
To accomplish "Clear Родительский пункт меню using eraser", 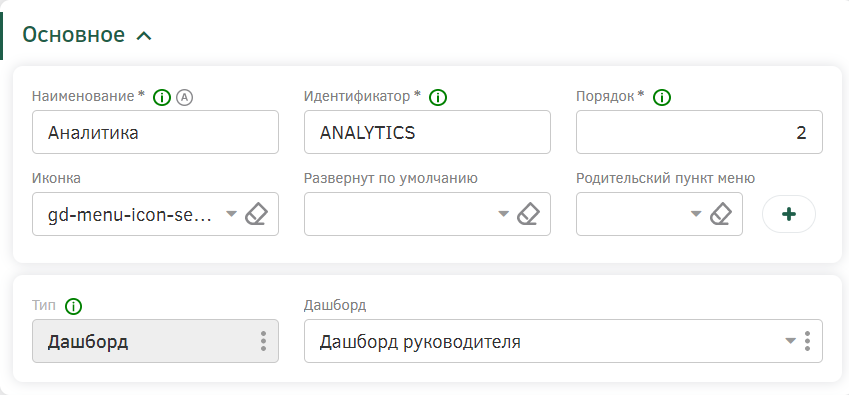I will (x=721, y=214).
